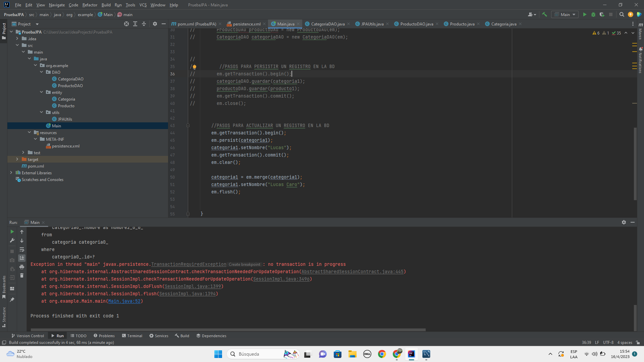Click the Settings gear icon in Run panel
The image size is (644, 362).
coord(624,222)
